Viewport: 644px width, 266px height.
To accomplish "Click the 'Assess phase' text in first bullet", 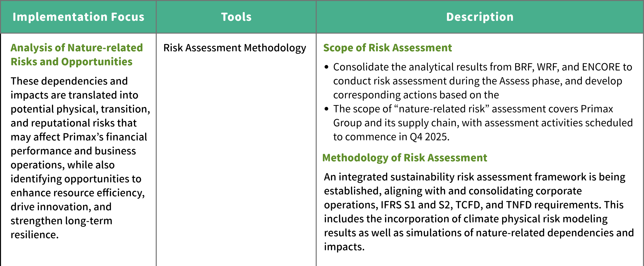I will [531, 81].
